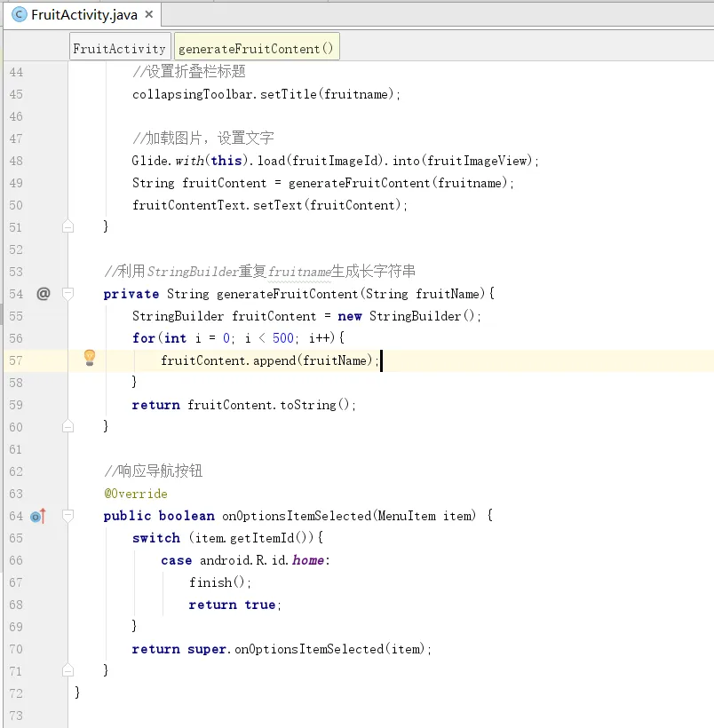Click the comment '//设置折叠栏标题'
The width and height of the screenshot is (714, 728).
click(x=189, y=72)
